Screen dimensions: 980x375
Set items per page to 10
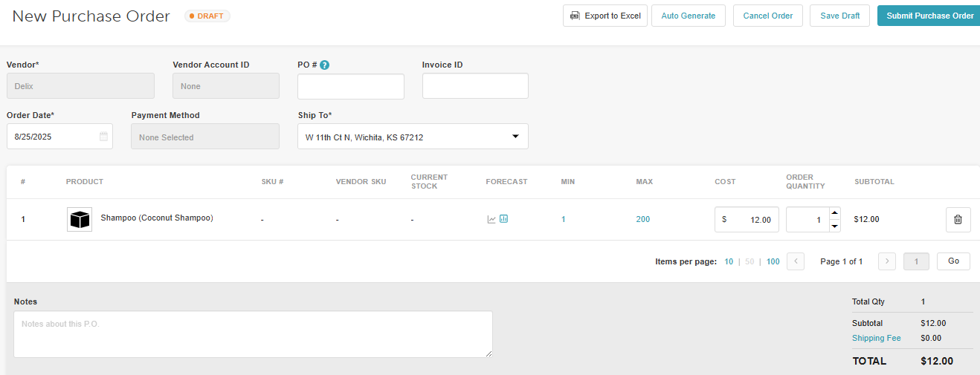click(x=729, y=261)
